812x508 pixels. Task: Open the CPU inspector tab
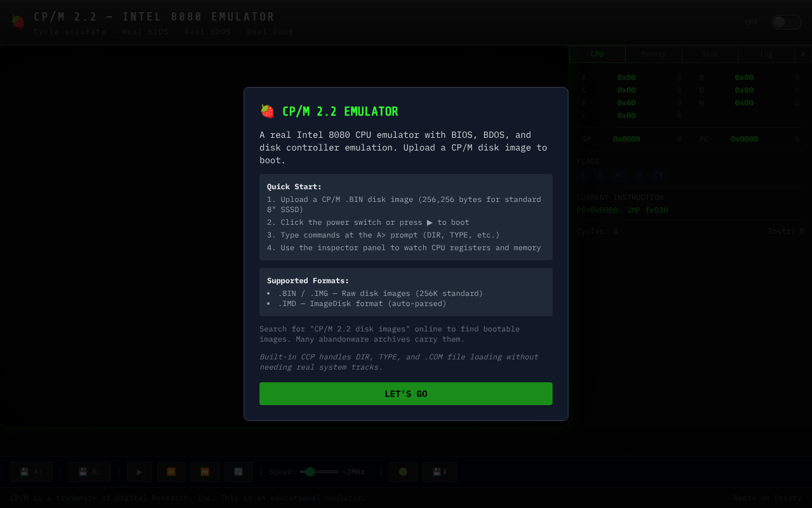[x=597, y=55]
